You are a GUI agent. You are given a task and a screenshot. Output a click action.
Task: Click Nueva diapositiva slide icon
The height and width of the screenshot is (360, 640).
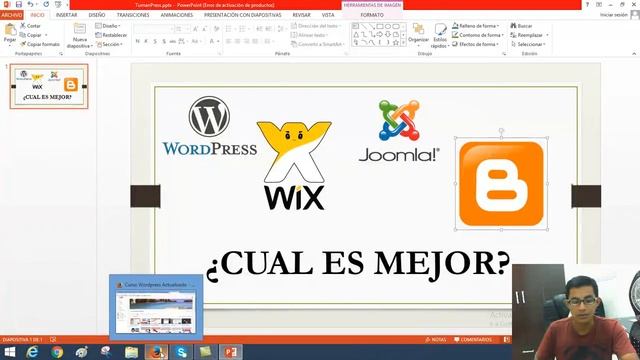coord(80,29)
